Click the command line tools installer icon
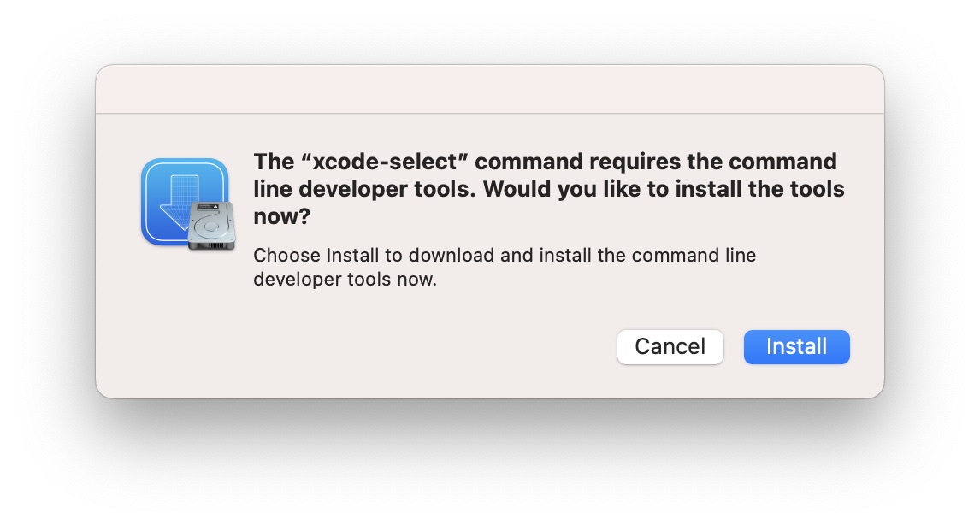Screen dimensions: 980x525 (185, 204)
